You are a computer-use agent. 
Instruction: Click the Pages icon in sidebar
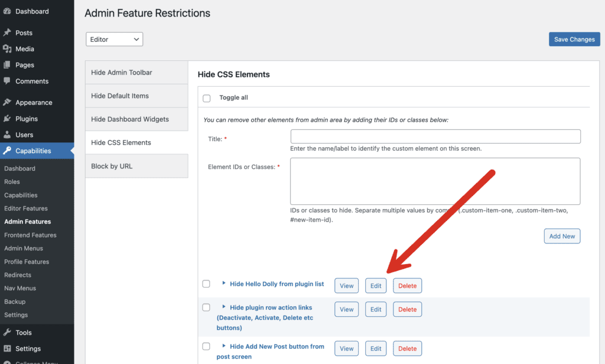pyautogui.click(x=7, y=65)
